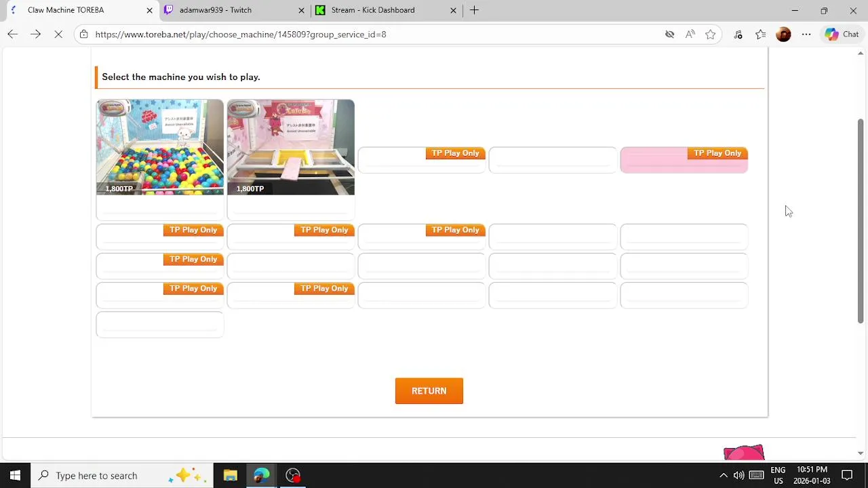This screenshot has height=488, width=868.
Task: Open the touch keyboard icon
Action: click(756, 475)
